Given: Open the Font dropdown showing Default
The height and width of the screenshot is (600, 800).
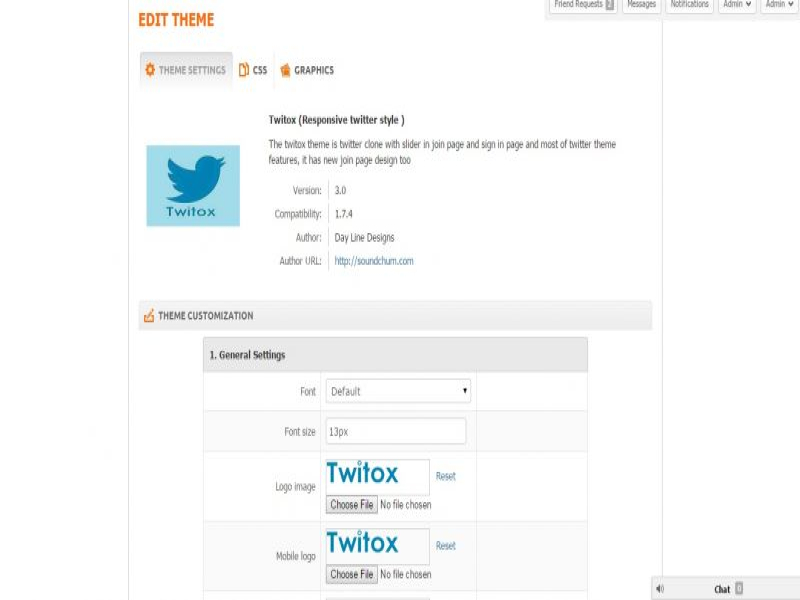Looking at the screenshot, I should [x=398, y=391].
